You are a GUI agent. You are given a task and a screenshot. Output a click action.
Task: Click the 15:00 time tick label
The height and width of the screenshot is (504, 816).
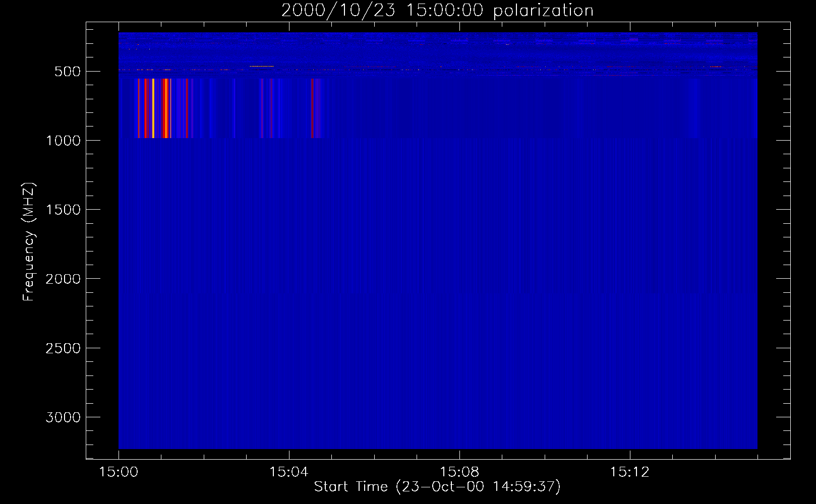point(119,472)
